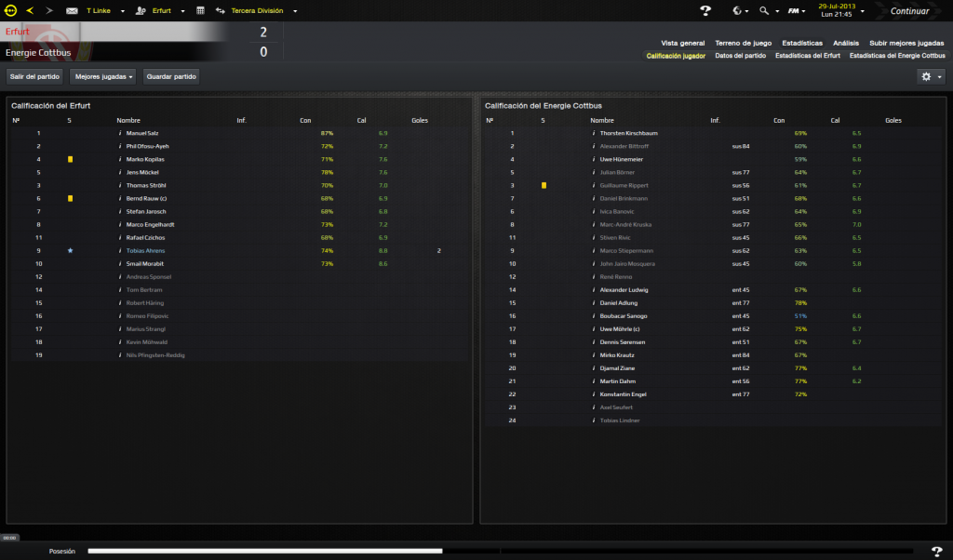Click the 00:00 match time indicator
953x560 pixels.
pyautogui.click(x=9, y=538)
